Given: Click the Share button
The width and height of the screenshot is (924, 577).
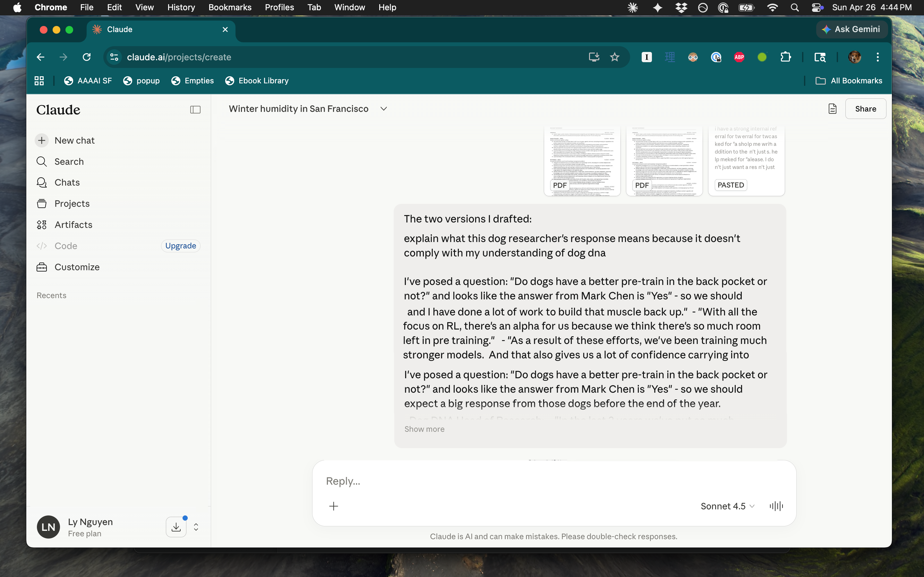Looking at the screenshot, I should coord(865,109).
